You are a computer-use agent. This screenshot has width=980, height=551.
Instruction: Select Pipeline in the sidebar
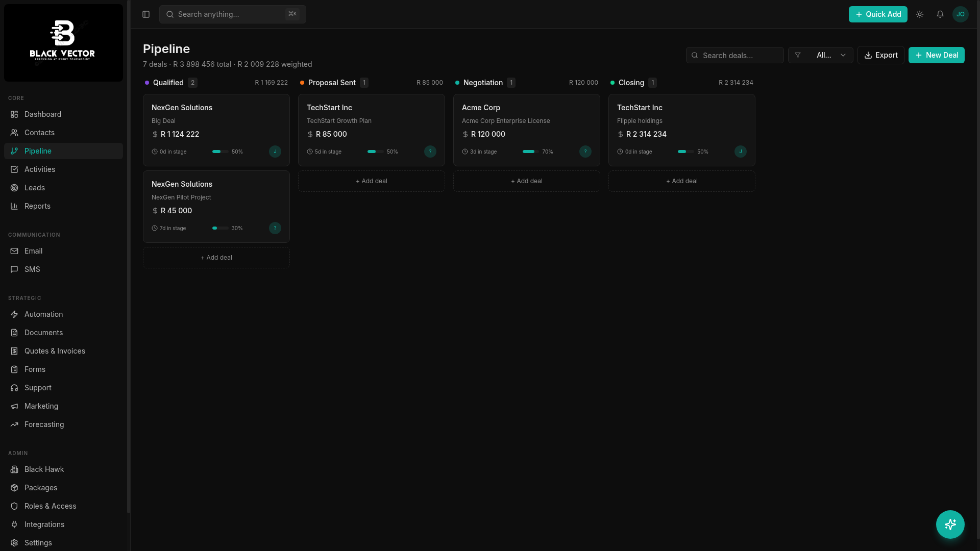point(63,151)
